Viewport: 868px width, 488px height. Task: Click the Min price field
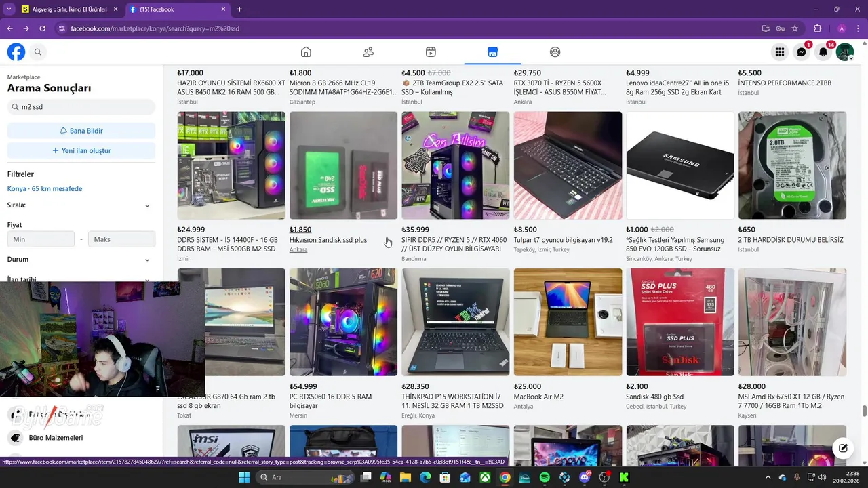pyautogui.click(x=41, y=239)
